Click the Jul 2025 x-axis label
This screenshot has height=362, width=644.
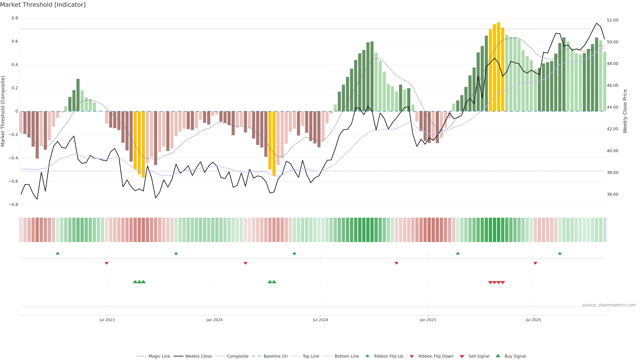click(533, 320)
